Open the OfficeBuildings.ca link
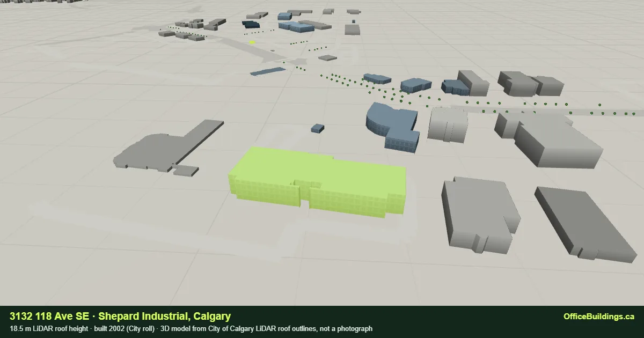The width and height of the screenshot is (644, 338). [x=599, y=317]
